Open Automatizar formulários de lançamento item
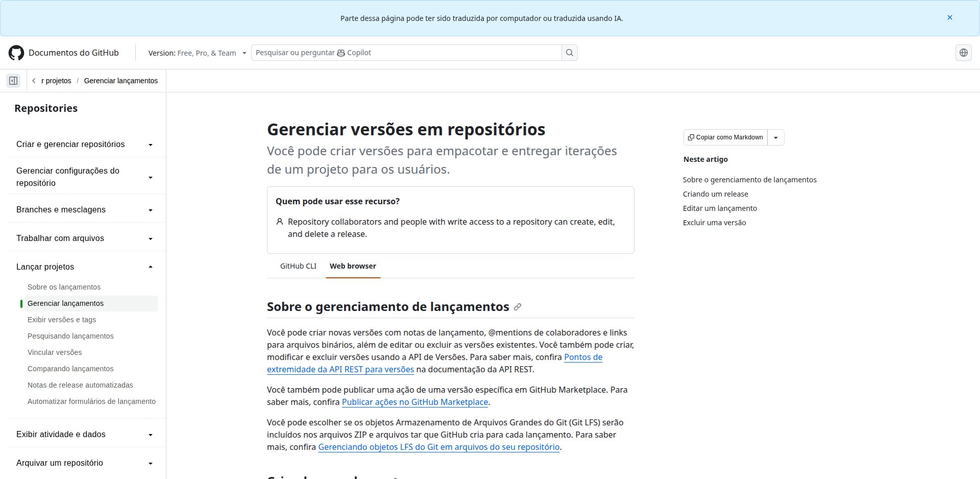The height and width of the screenshot is (479, 980). pyautogui.click(x=91, y=401)
